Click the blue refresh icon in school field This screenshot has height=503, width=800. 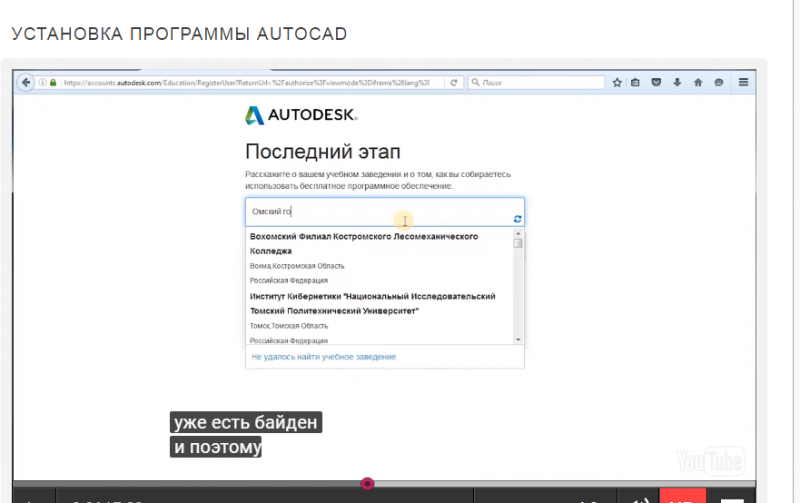pos(517,219)
